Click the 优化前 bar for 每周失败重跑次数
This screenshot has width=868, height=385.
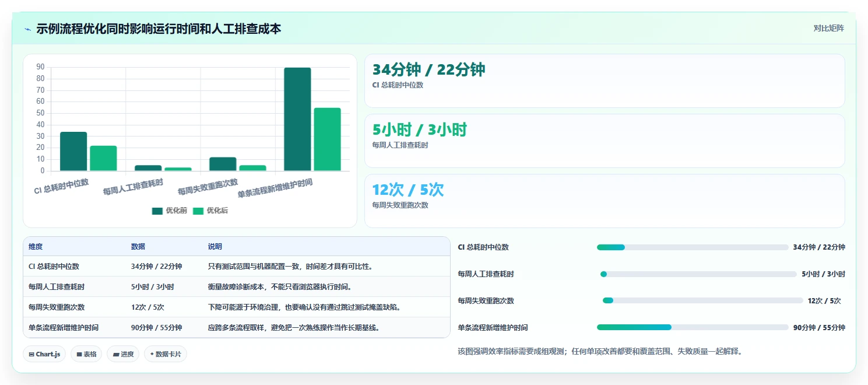tap(223, 164)
